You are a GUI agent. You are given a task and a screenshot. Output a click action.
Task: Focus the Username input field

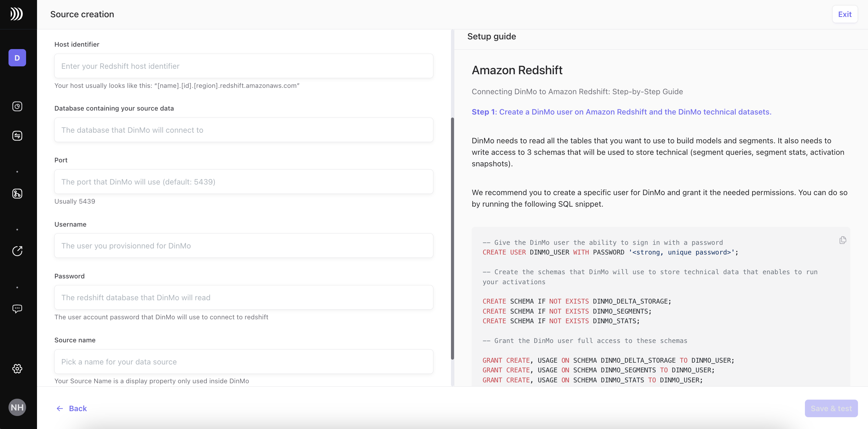244,246
